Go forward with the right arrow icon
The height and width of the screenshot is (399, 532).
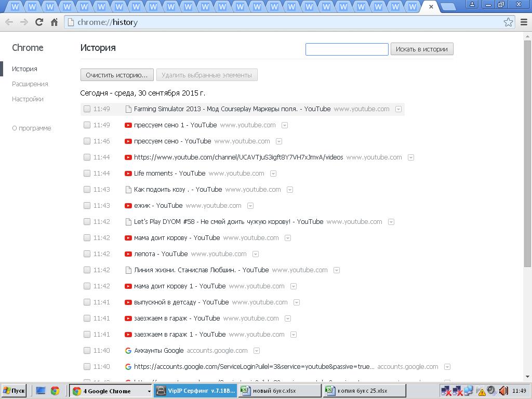pyautogui.click(x=24, y=22)
